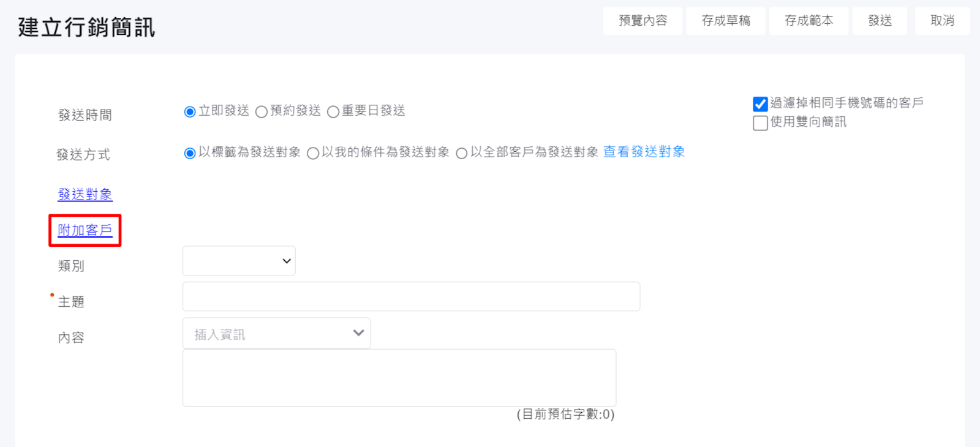Uncheck 過濾掉相同手機號碼的客戶 checkbox
Screen dimensions: 980x447
760,104
